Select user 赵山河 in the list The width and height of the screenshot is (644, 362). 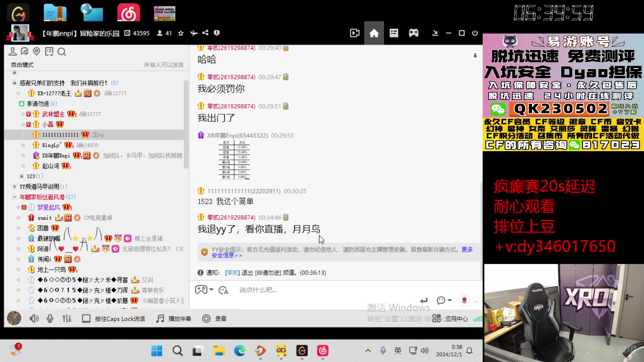[x=51, y=166]
